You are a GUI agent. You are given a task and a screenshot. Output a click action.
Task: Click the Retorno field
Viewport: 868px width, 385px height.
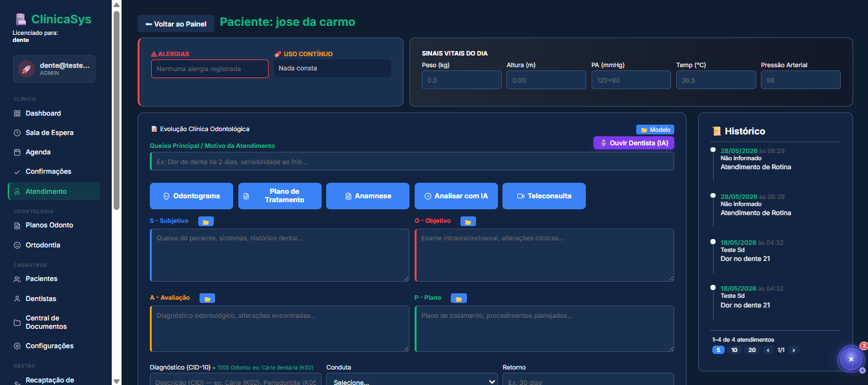(588, 380)
